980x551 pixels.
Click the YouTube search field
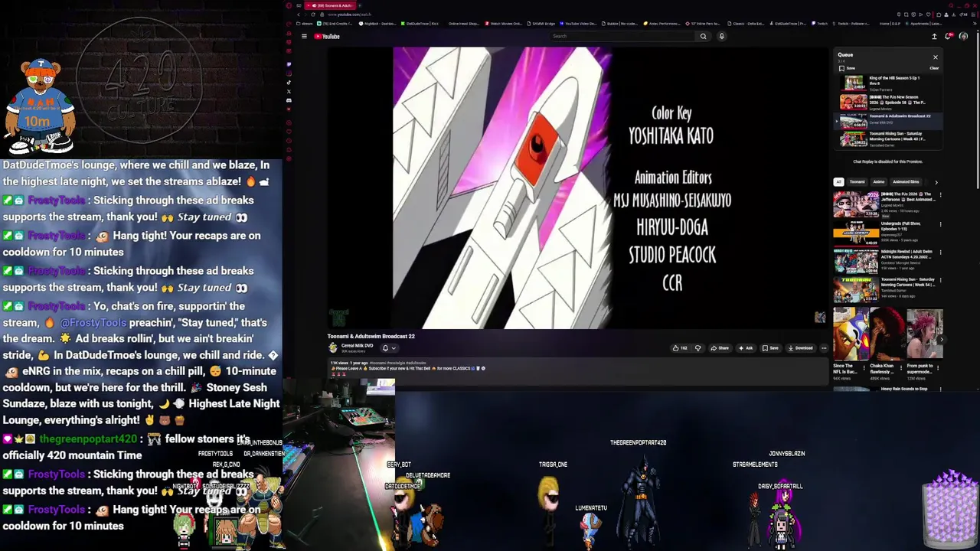pyautogui.click(x=622, y=36)
